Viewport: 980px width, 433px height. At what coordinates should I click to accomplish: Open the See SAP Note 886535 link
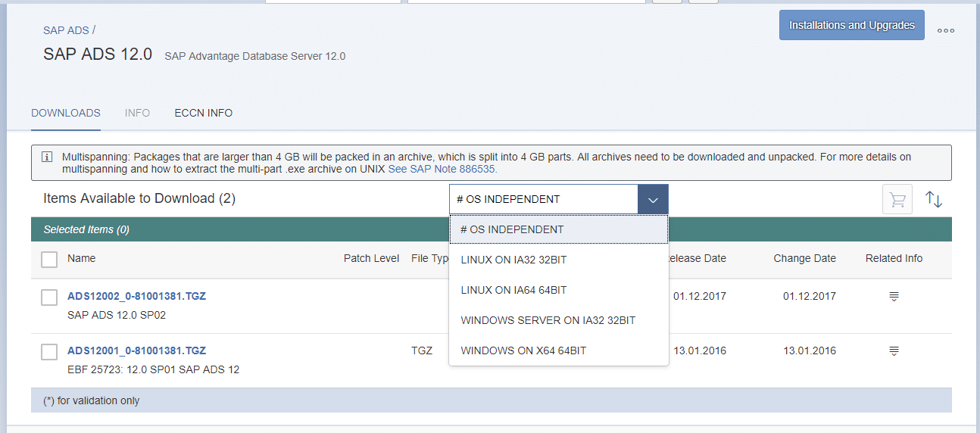[x=442, y=170]
